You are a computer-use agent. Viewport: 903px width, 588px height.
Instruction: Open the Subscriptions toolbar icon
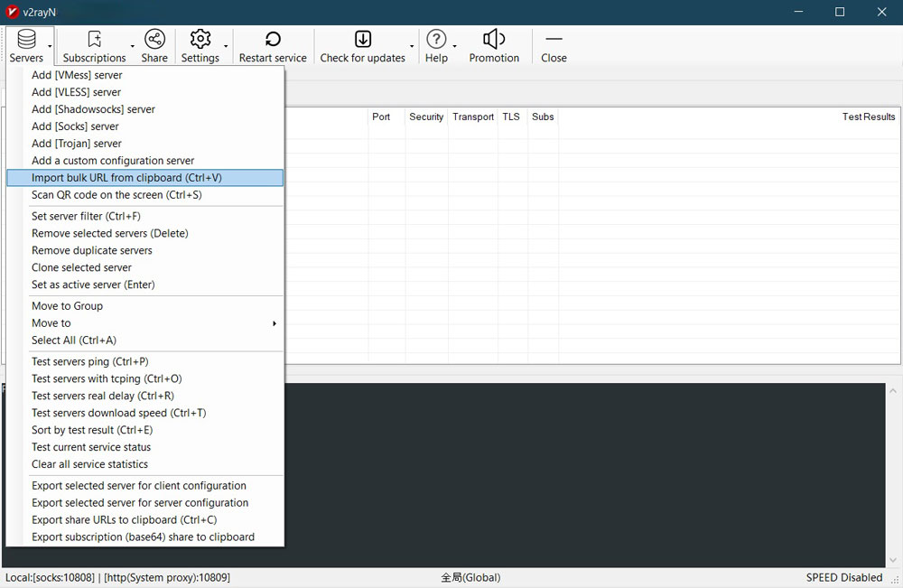[94, 39]
